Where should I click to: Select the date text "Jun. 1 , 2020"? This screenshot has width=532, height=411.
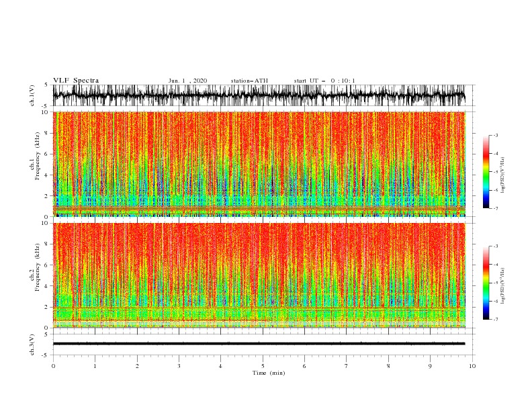(187, 81)
